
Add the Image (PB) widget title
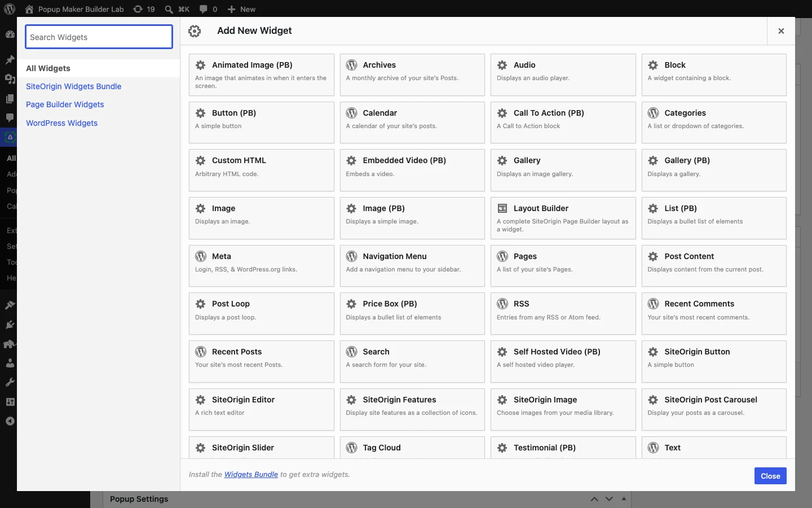[x=383, y=208]
